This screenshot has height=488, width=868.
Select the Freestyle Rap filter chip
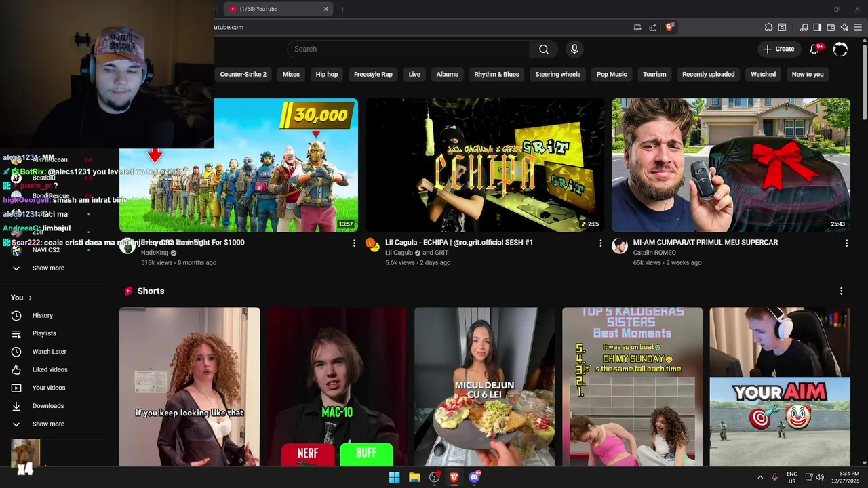click(373, 74)
